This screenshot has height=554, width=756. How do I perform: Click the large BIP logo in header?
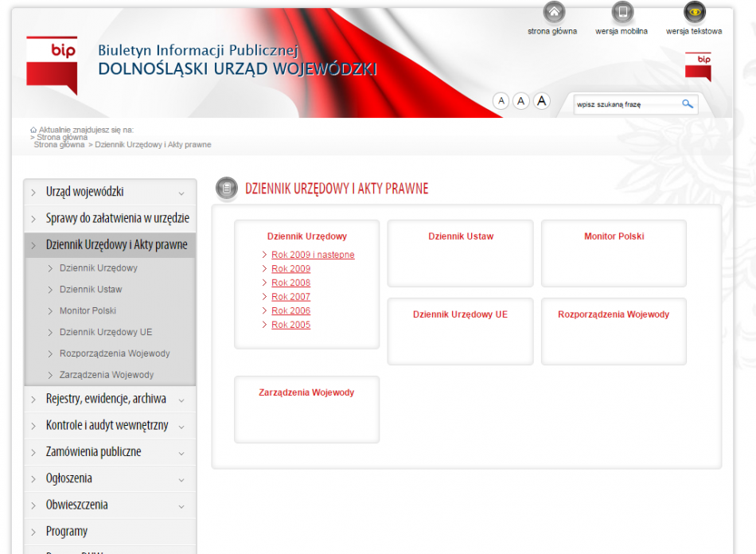coord(52,65)
